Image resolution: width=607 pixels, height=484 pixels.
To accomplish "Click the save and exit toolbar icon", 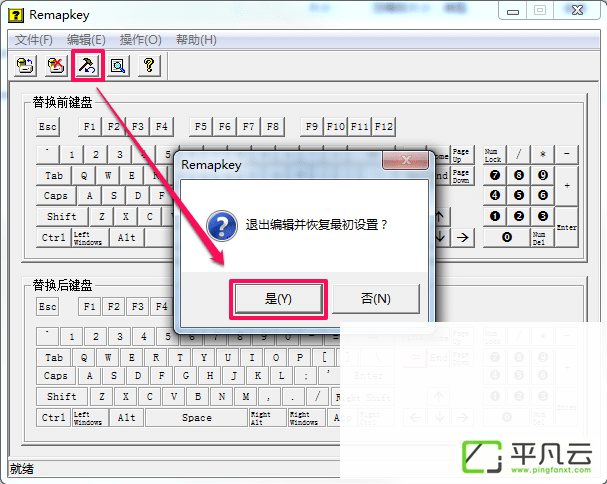I will click(x=26, y=65).
